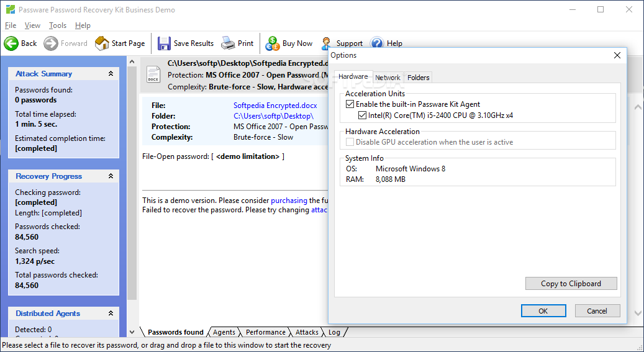Switch to the Performance bottom tab
Viewport: 644px width, 352px height.
click(265, 332)
